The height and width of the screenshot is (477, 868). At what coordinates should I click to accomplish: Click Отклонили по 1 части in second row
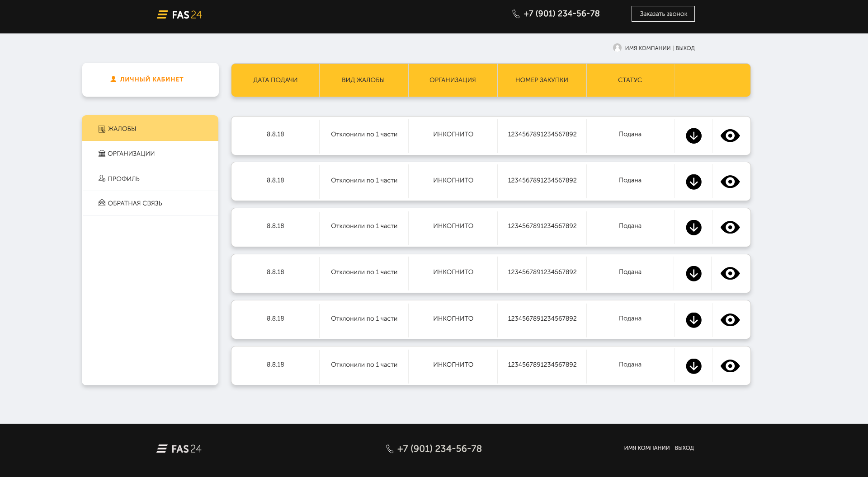(x=364, y=180)
